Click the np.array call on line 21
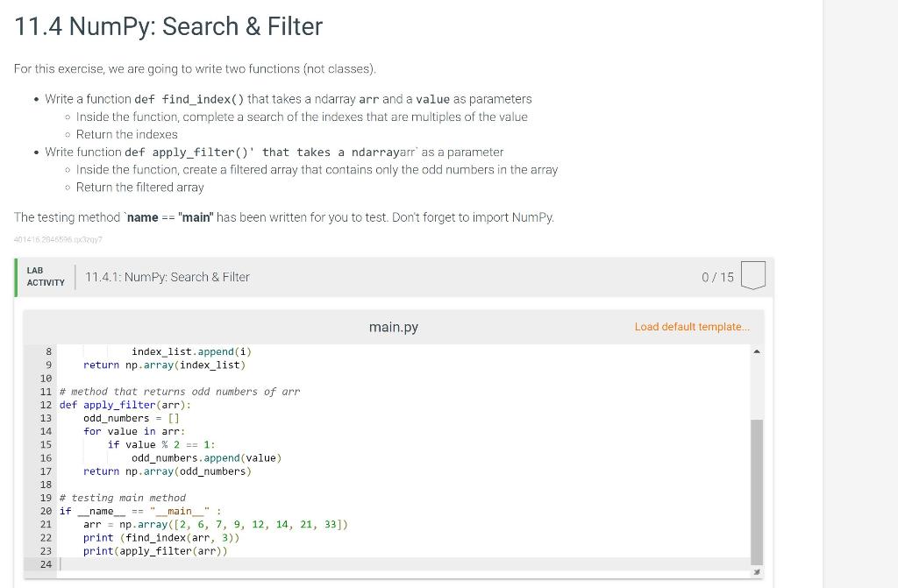 (146, 524)
